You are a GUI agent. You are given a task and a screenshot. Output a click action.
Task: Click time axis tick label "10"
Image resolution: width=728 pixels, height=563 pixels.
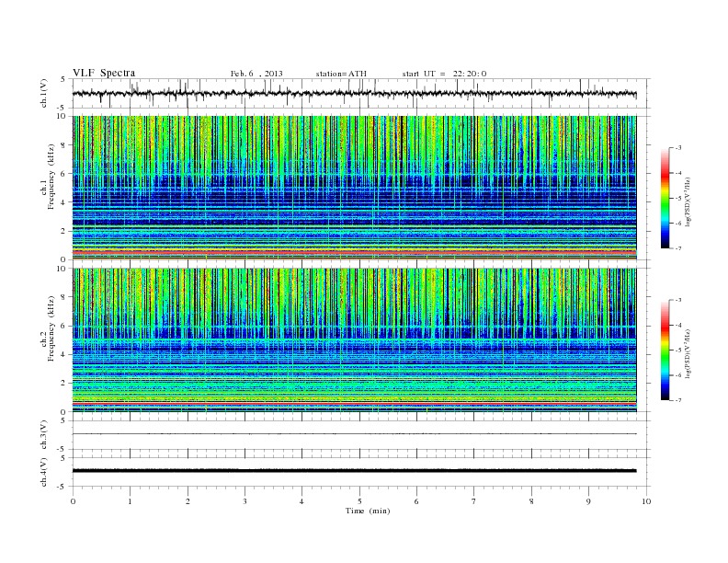(x=646, y=501)
